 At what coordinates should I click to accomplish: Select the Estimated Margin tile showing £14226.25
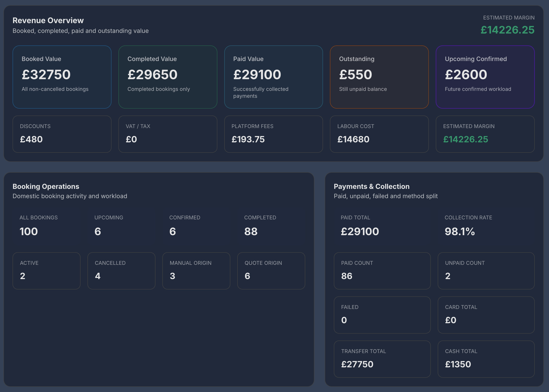point(485,134)
